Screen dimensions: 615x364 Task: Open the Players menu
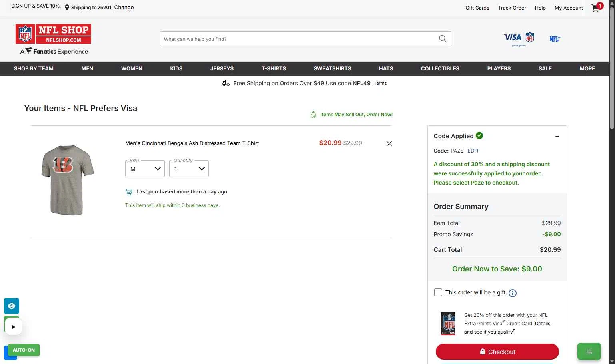[499, 68]
